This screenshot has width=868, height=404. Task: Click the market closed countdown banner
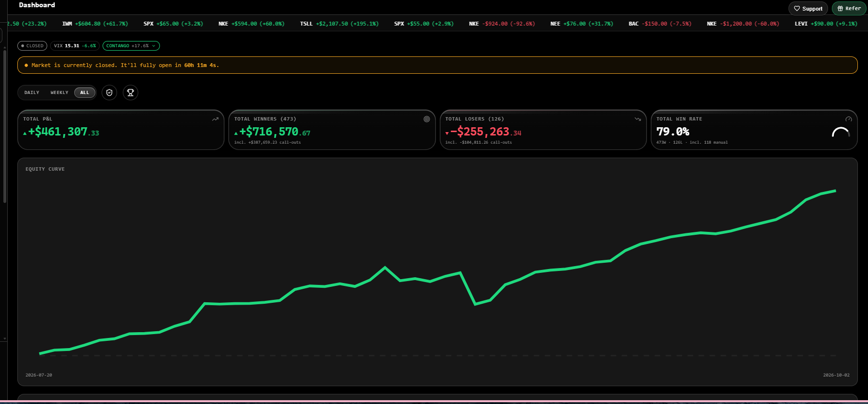[437, 65]
